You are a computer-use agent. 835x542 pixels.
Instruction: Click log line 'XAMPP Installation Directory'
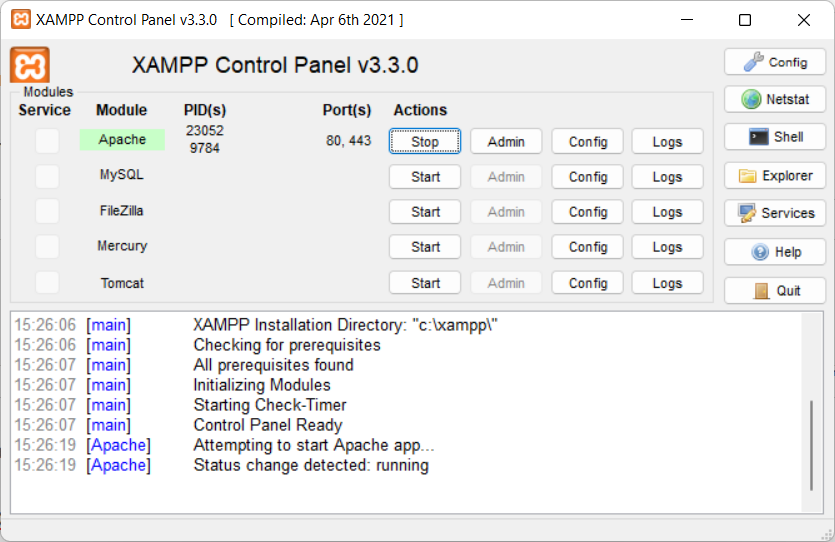click(x=345, y=325)
